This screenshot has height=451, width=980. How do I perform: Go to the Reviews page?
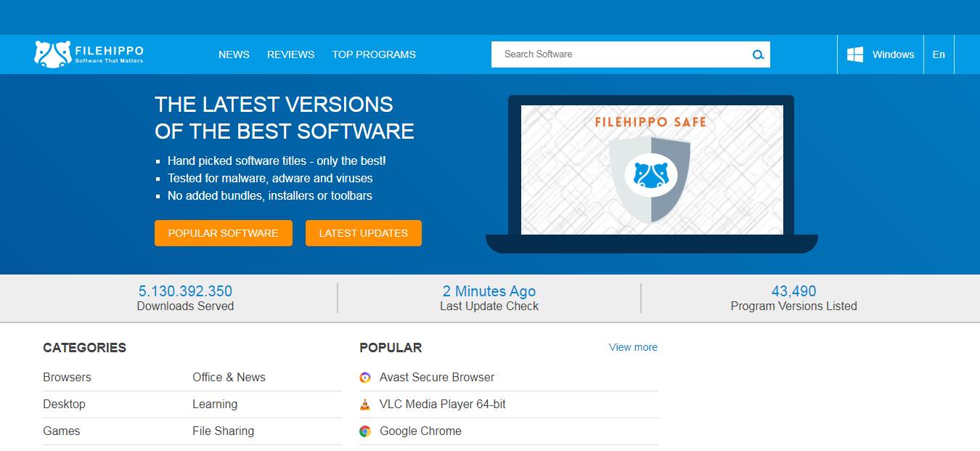pos(290,54)
